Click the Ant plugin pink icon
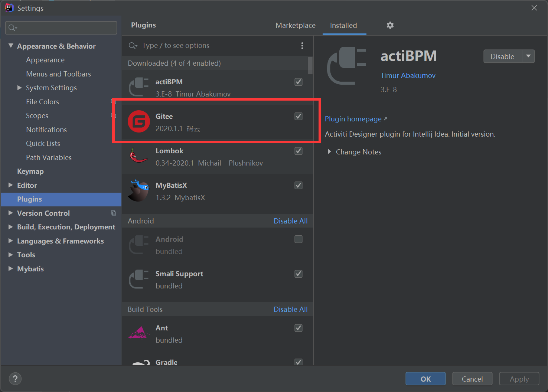The height and width of the screenshot is (392, 548). [x=138, y=333]
